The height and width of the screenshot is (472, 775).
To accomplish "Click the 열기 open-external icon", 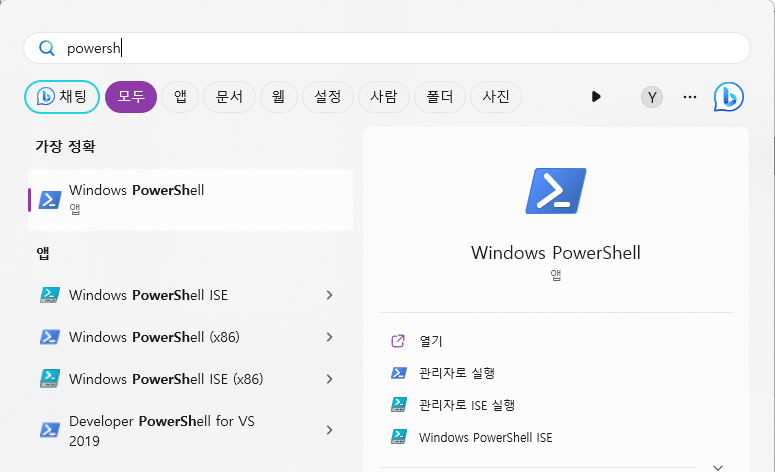I will coord(398,341).
